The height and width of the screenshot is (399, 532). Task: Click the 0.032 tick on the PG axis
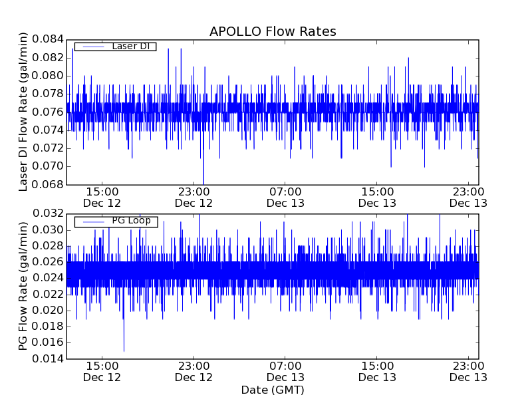48,213
